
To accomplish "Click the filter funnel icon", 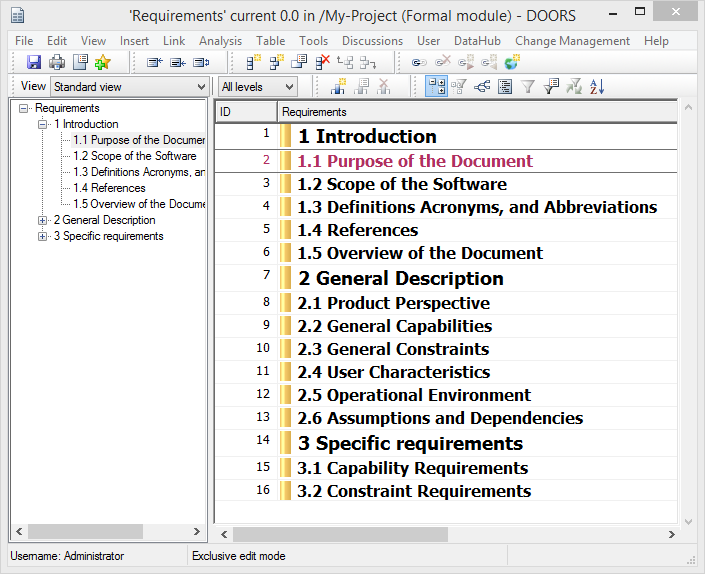I will [x=528, y=87].
